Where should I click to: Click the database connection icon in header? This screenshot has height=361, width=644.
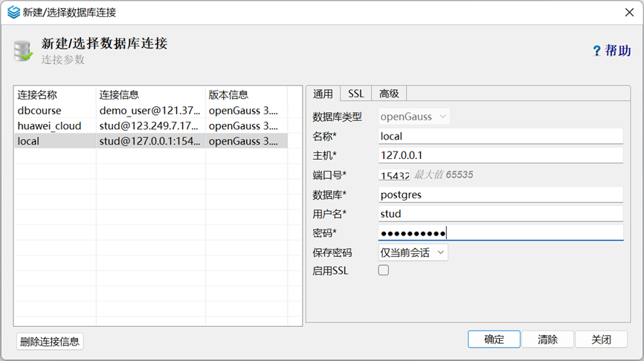click(x=22, y=51)
